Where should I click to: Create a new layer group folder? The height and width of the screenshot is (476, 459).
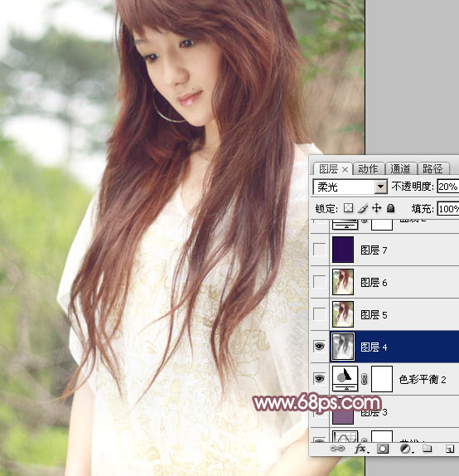[x=428, y=449]
